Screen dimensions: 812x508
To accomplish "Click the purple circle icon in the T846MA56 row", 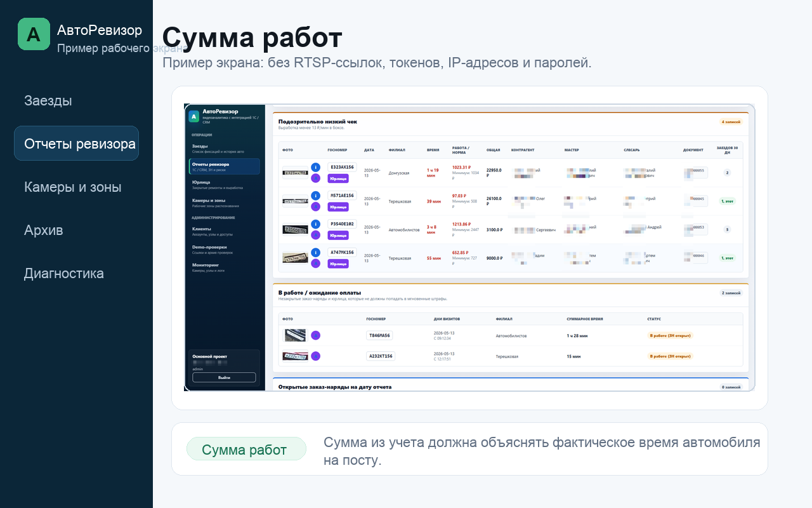I will [x=315, y=335].
